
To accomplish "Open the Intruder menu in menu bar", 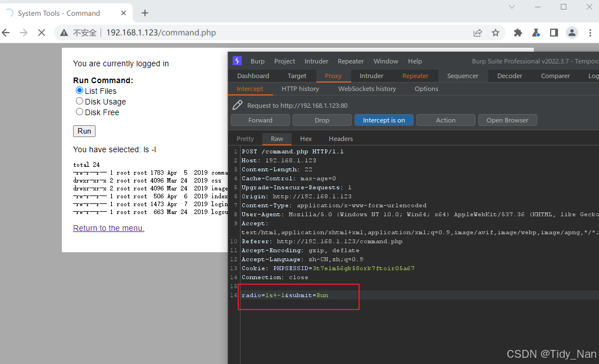I will [x=316, y=61].
